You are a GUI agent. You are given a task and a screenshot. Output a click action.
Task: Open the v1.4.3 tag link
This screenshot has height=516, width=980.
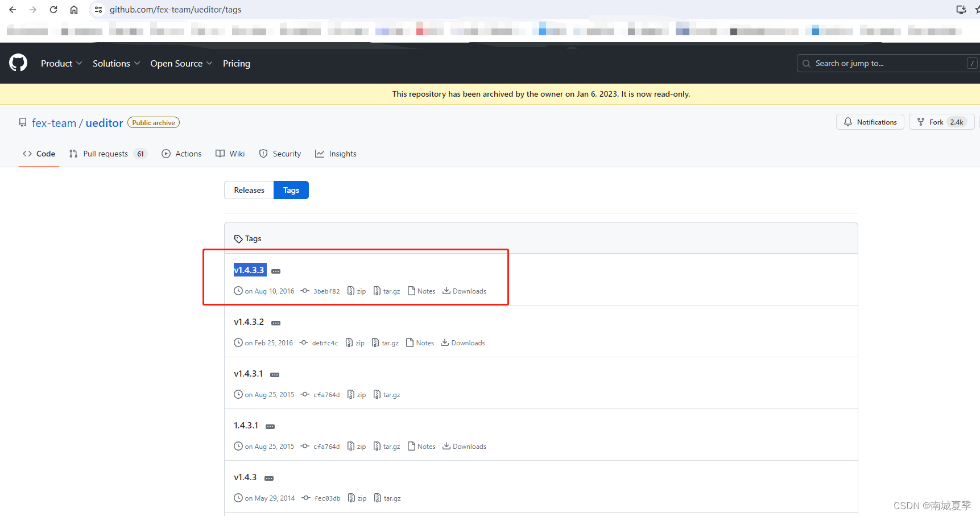click(x=245, y=477)
